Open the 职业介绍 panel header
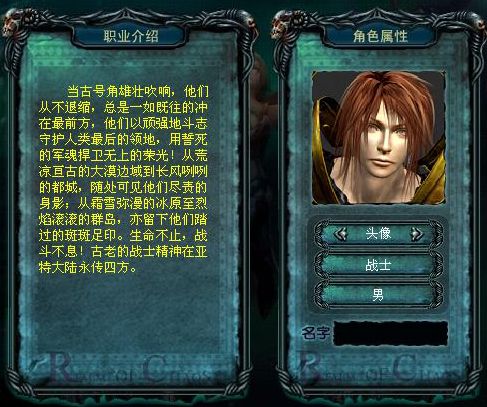 pyautogui.click(x=131, y=36)
